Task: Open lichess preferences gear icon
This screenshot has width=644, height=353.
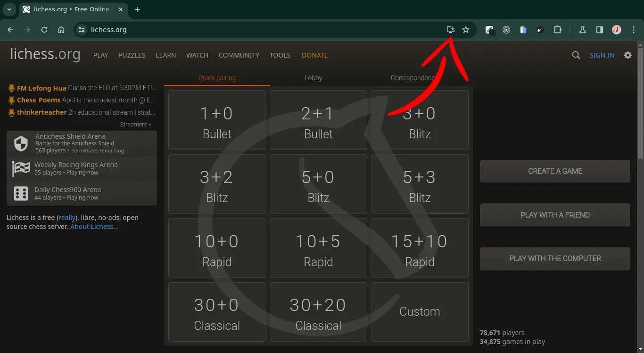Action: (628, 55)
